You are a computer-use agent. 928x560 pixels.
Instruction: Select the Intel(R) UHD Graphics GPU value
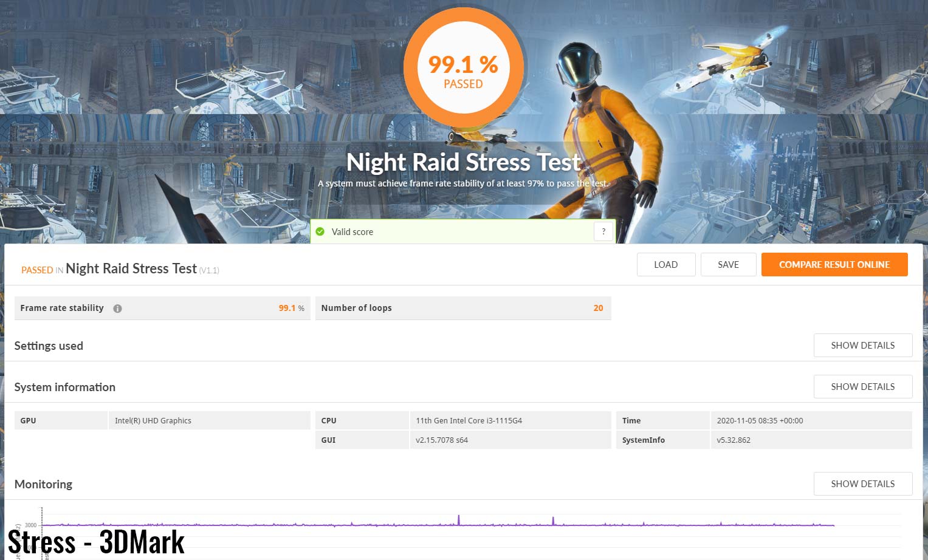pyautogui.click(x=153, y=420)
